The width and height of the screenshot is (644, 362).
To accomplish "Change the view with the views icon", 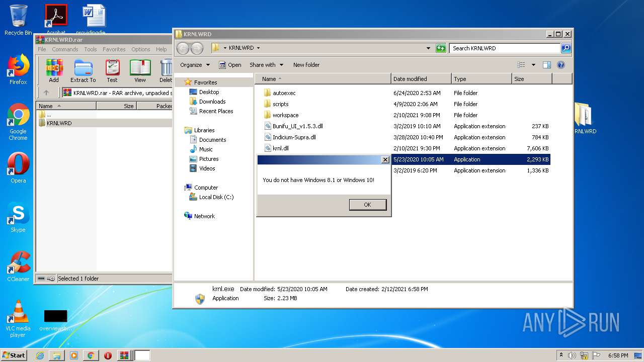I will (521, 65).
